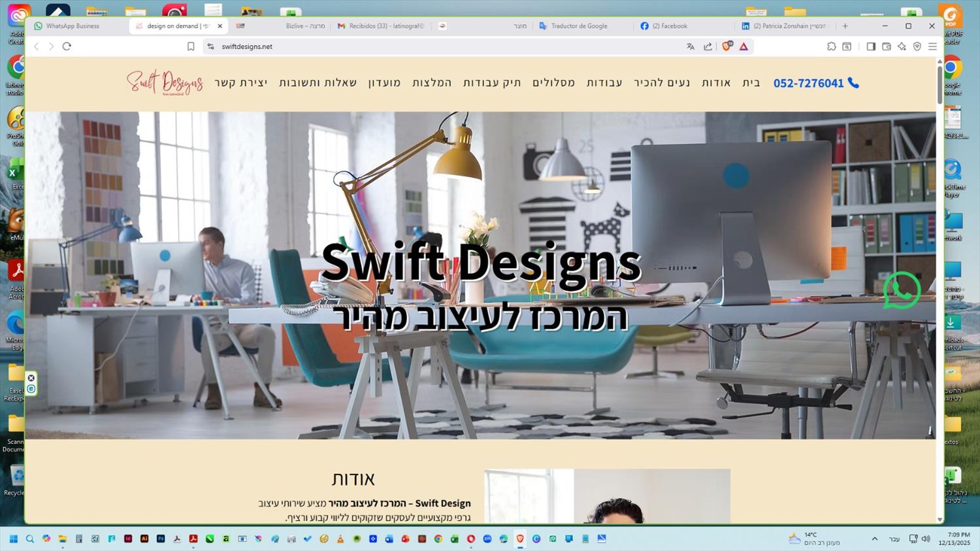The width and height of the screenshot is (980, 551).
Task: Reload the swiftdesigns.net page
Action: coord(67,46)
